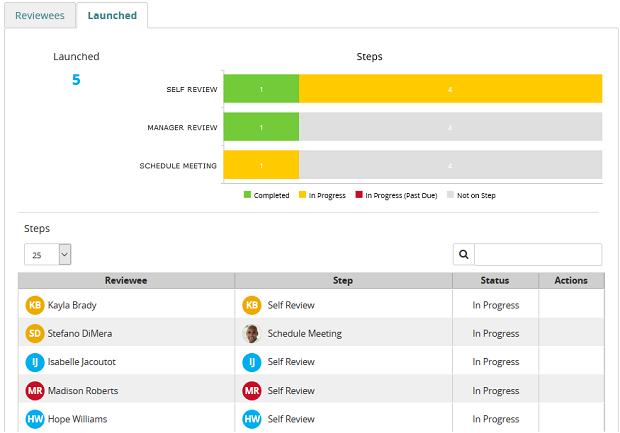Click Hope Williams' HW reviewee avatar
The width and height of the screenshot is (620, 433).
pyautogui.click(x=35, y=419)
